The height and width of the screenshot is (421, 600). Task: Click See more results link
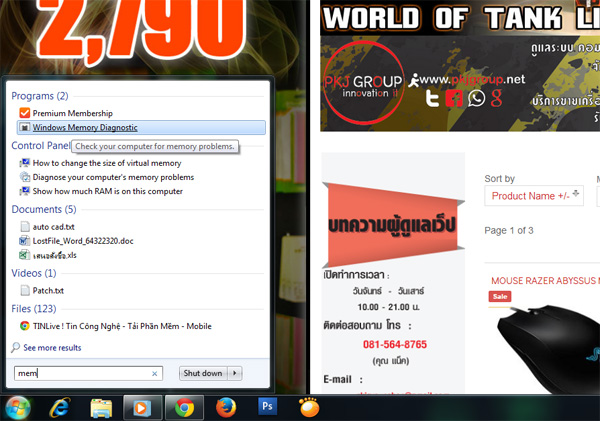pos(52,348)
